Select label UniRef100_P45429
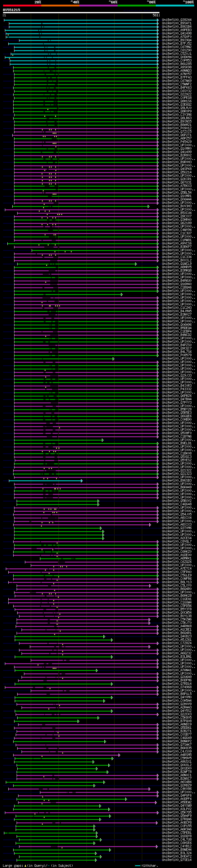The image size is (197, 868). click(x=176, y=142)
